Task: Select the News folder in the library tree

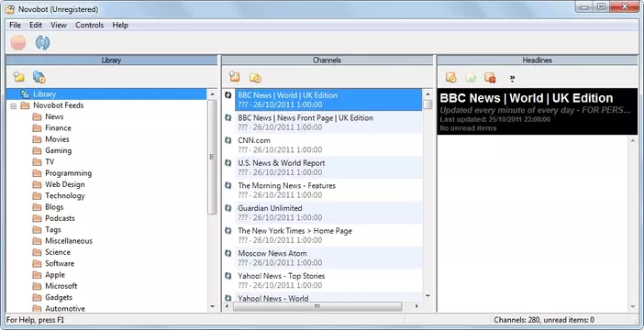Action: (54, 116)
